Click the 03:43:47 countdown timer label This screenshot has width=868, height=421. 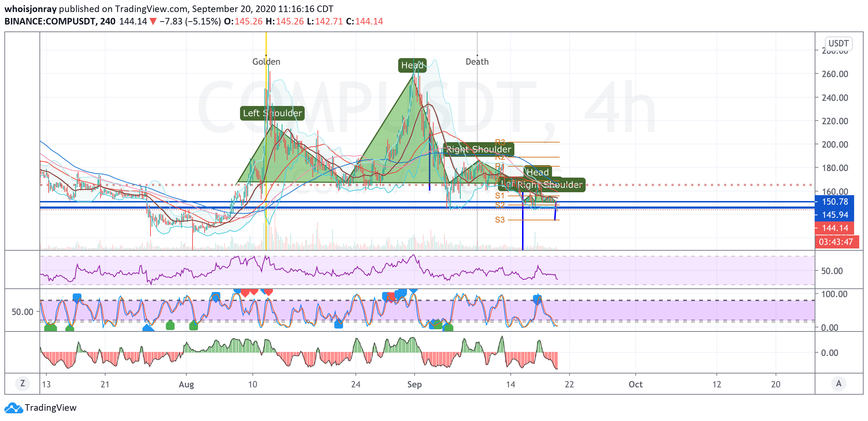coord(837,242)
